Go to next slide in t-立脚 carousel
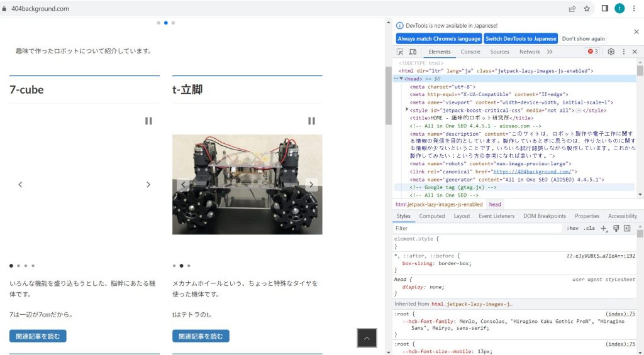Screen dimensions: 644x355 311,185
